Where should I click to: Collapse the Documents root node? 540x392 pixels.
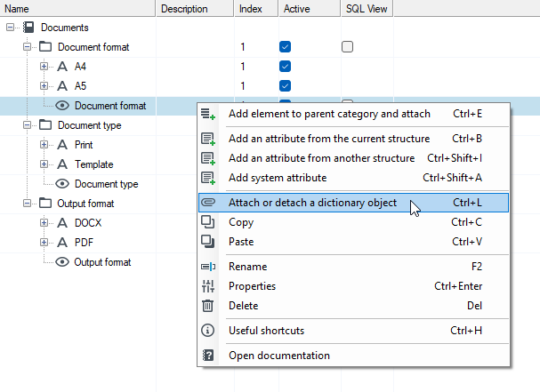pyautogui.click(x=11, y=28)
